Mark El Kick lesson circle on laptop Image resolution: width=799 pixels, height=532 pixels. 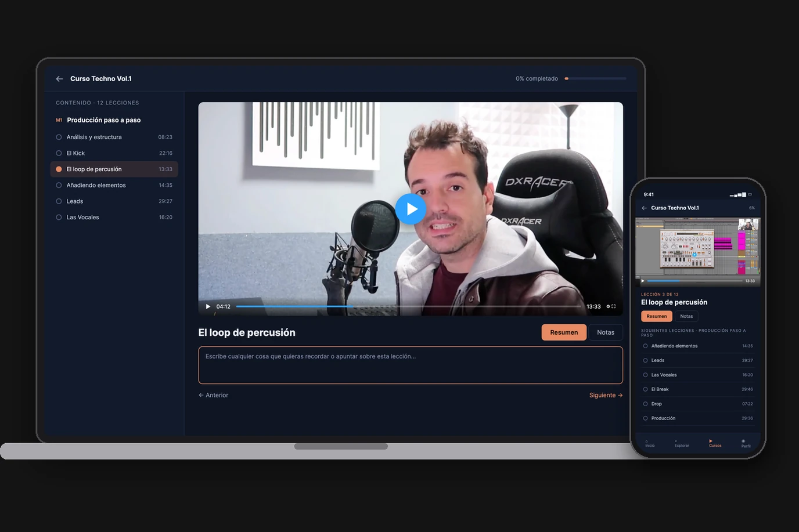(59, 153)
